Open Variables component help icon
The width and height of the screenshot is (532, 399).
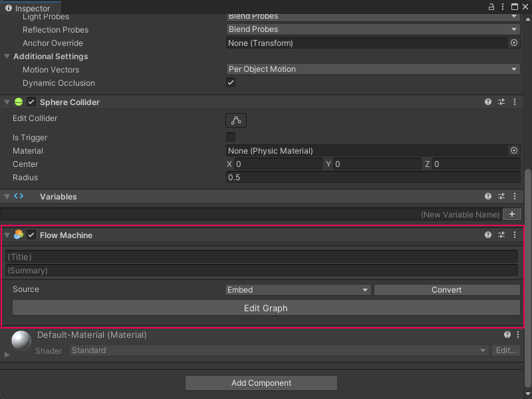(x=488, y=197)
